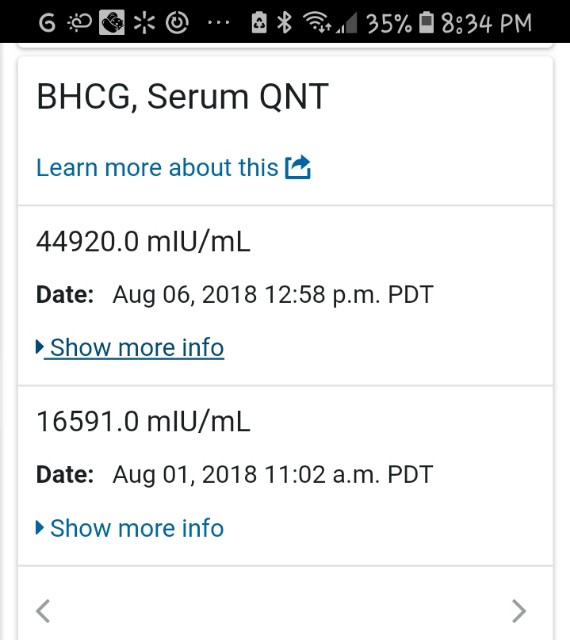Open the external link icon beside Learn more
This screenshot has height=640, width=570.
(298, 167)
